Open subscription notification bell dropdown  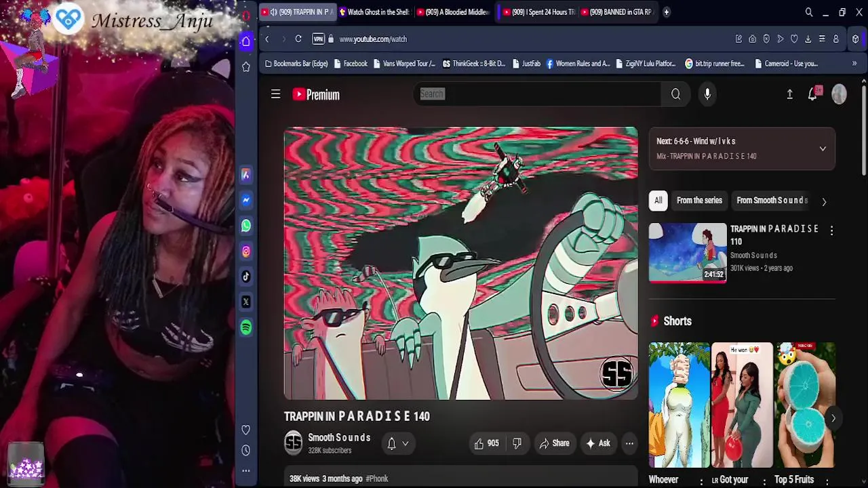397,443
